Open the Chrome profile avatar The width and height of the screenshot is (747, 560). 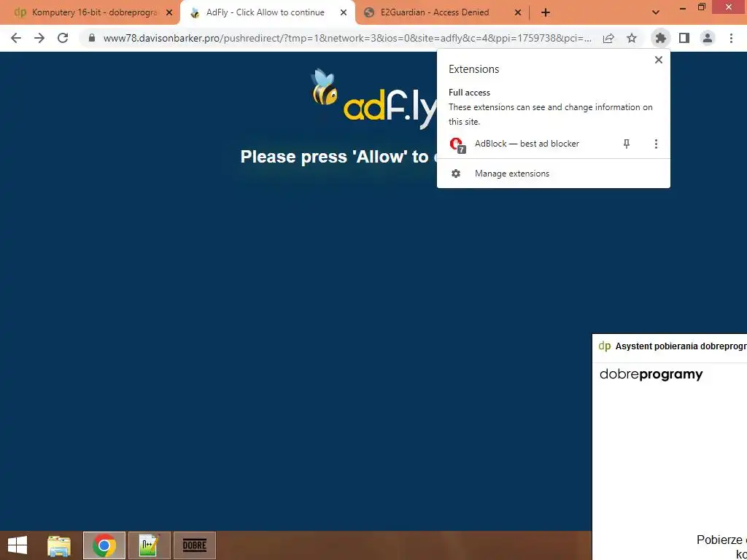pyautogui.click(x=708, y=38)
